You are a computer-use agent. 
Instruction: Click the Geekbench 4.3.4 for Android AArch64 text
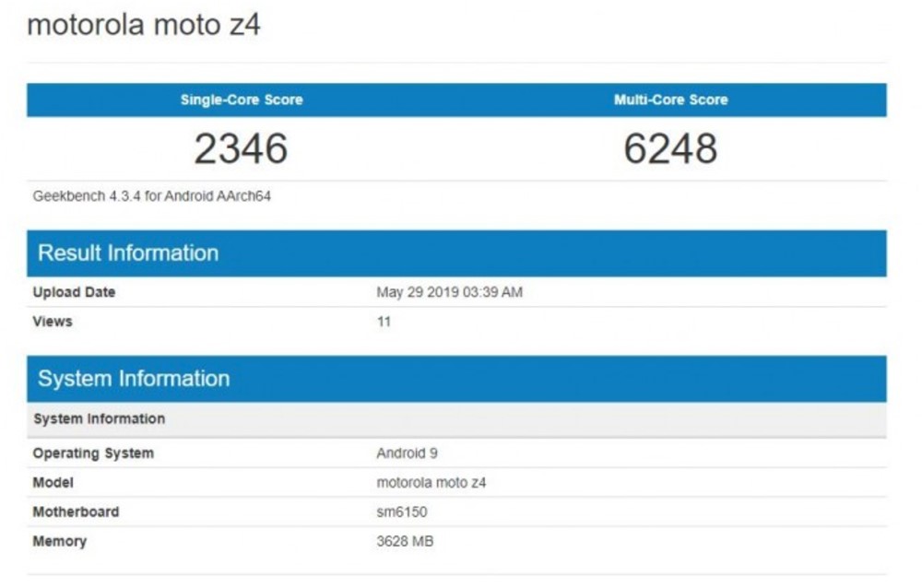click(152, 196)
